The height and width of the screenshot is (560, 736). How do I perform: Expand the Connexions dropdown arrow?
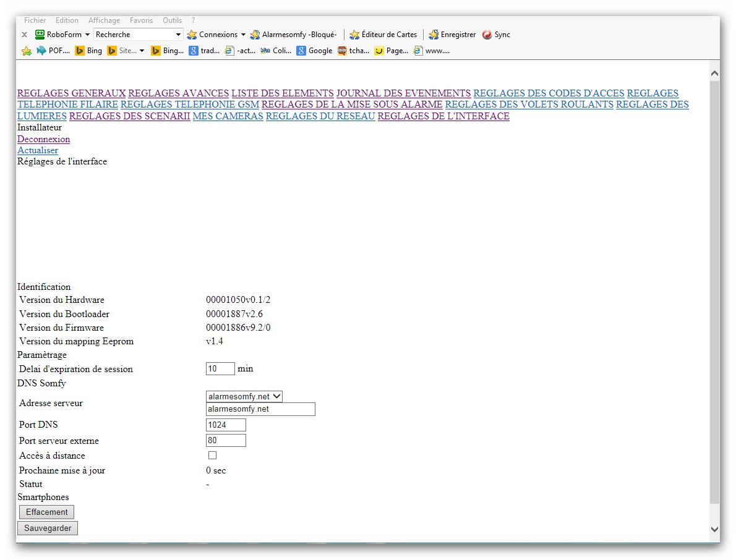(243, 35)
